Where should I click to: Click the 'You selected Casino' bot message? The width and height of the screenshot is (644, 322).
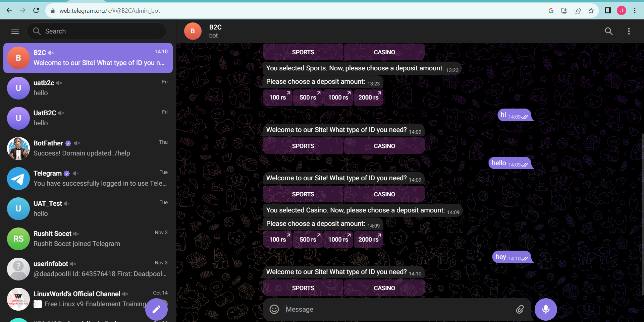363,210
